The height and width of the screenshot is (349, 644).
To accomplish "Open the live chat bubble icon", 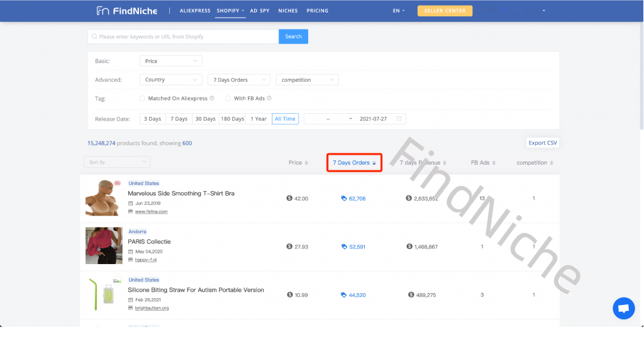I will click(623, 308).
